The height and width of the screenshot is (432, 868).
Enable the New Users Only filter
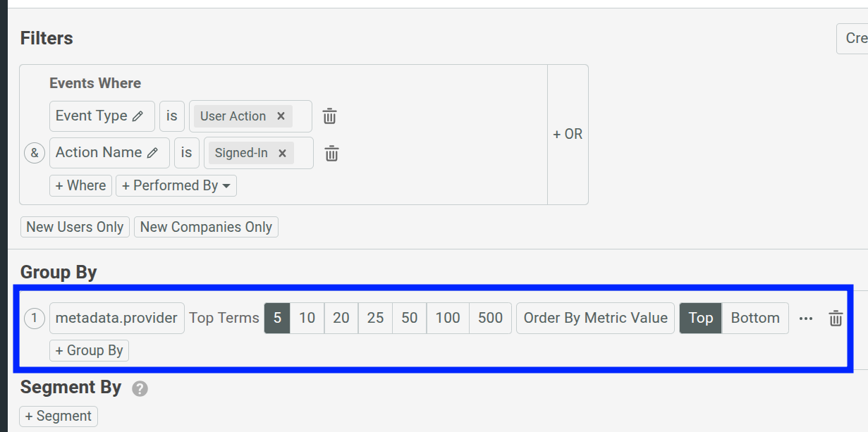click(x=74, y=226)
